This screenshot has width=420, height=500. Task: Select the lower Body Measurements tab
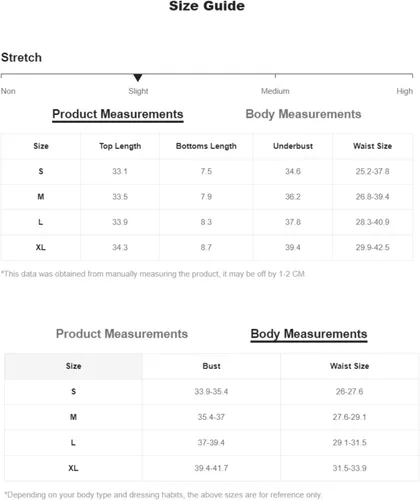pos(309,334)
